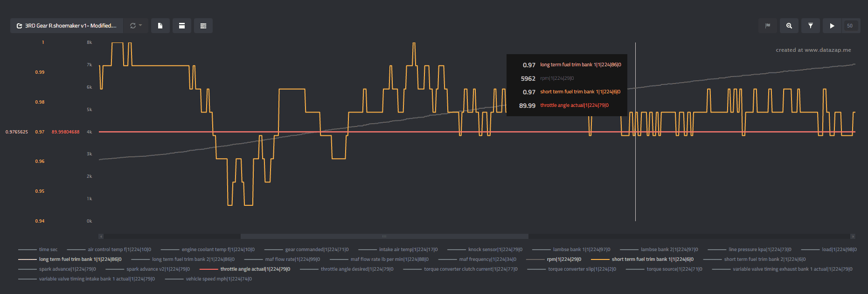Switch to the stacked rows layout icon

point(203,26)
